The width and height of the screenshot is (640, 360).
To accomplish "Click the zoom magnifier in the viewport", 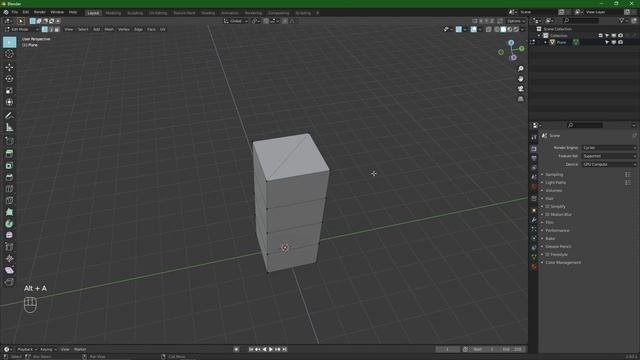I will pos(520,69).
